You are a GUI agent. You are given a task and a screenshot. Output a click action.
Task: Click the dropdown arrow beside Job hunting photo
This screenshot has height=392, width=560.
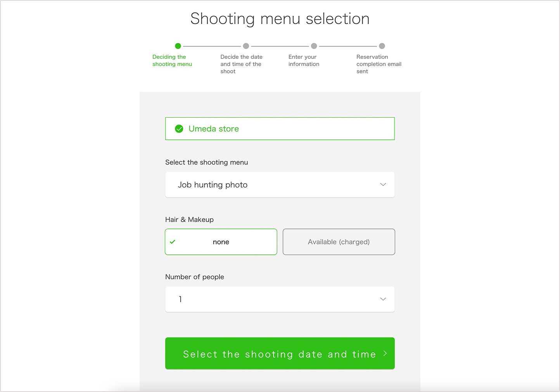(383, 184)
